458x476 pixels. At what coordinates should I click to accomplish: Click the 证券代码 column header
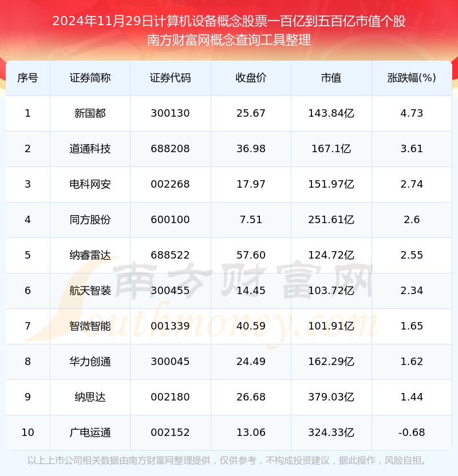(x=170, y=78)
